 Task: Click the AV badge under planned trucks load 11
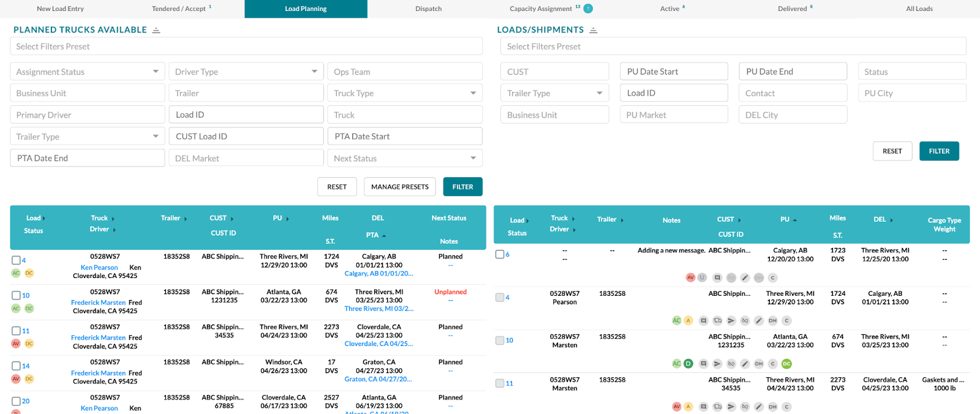tap(16, 344)
